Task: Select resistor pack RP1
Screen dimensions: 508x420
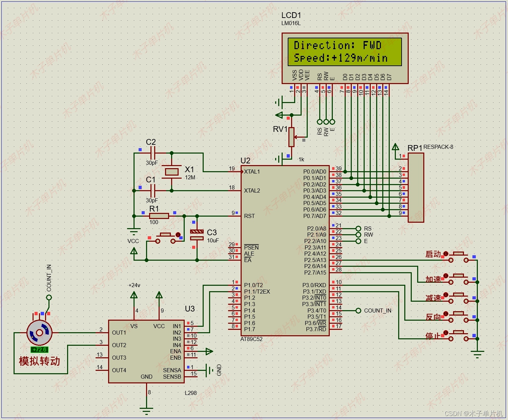Action: [416, 187]
